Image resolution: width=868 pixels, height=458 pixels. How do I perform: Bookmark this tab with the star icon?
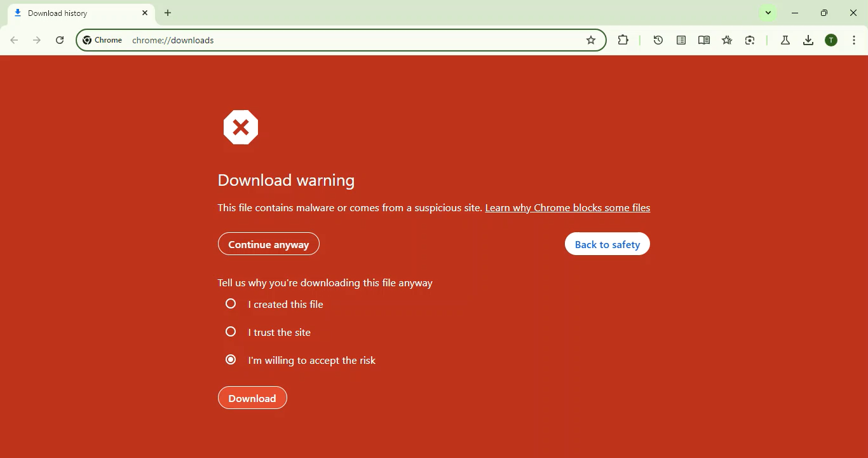[x=591, y=40]
